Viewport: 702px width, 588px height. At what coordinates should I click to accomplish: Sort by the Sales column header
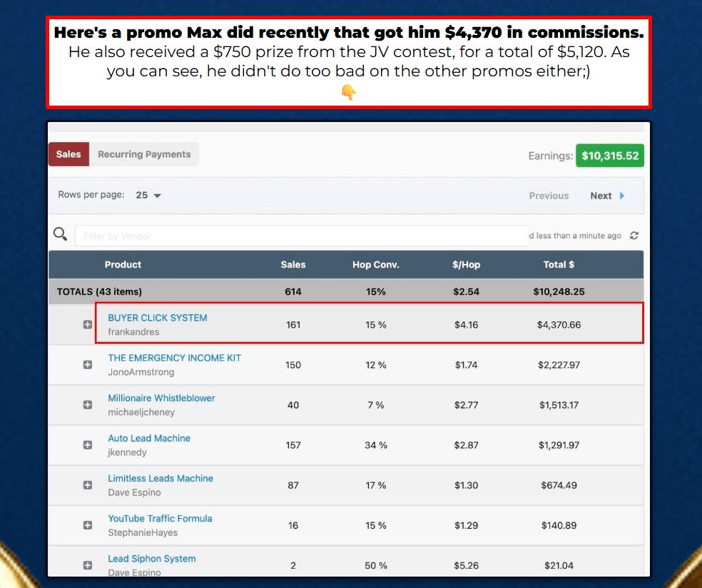[293, 265]
